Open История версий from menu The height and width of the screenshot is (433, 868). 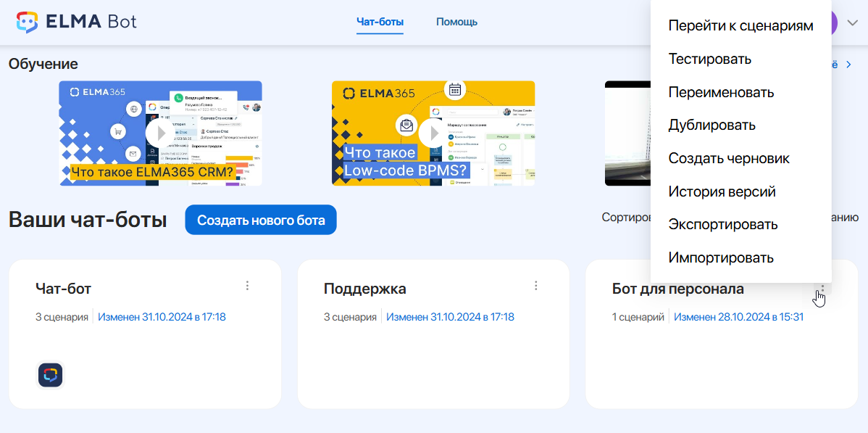pyautogui.click(x=722, y=192)
